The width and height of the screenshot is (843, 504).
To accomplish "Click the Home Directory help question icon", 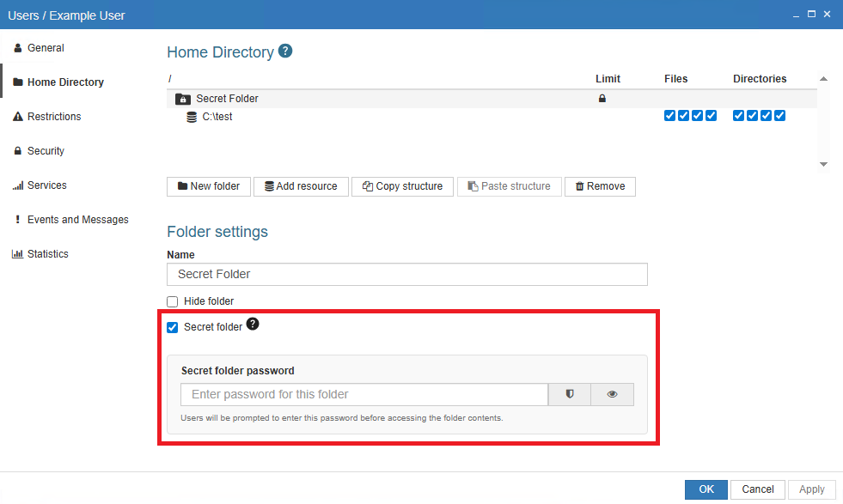I will tap(286, 52).
